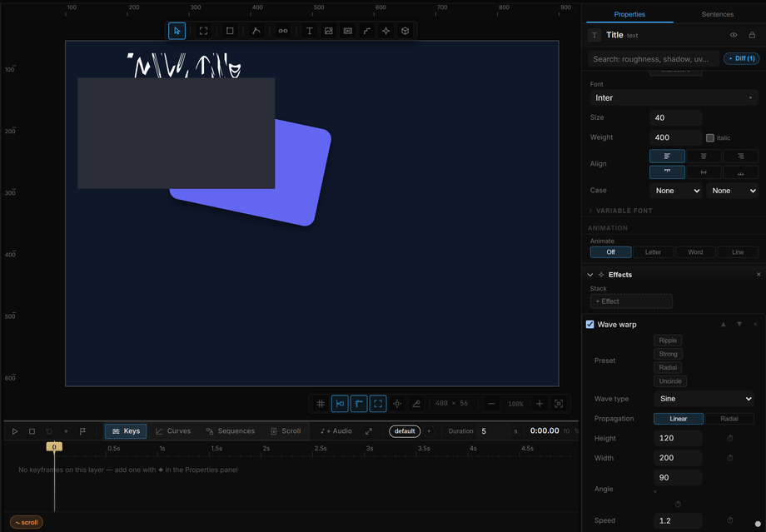
Task: Choose Linear propagation
Action: 679,419
